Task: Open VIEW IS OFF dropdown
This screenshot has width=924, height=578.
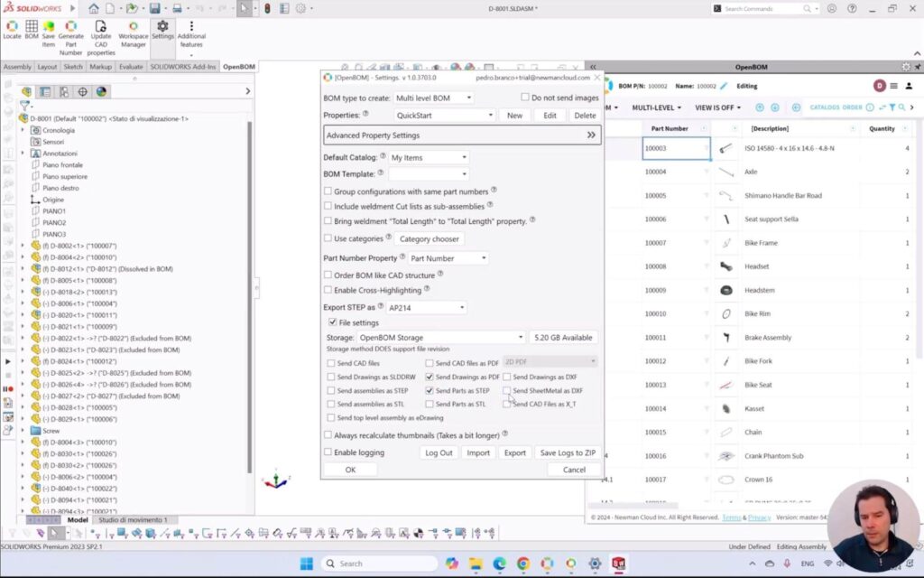Action: [717, 107]
